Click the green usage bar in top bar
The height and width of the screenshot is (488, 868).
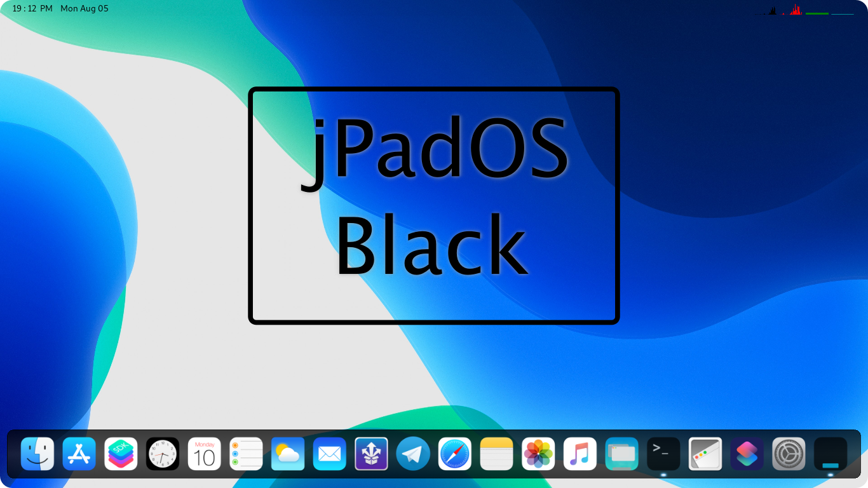817,13
